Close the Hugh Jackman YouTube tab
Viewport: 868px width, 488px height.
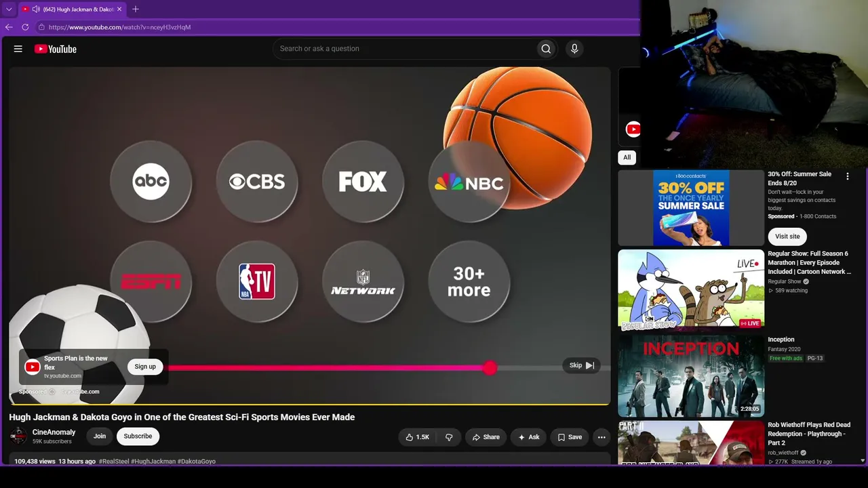(119, 9)
